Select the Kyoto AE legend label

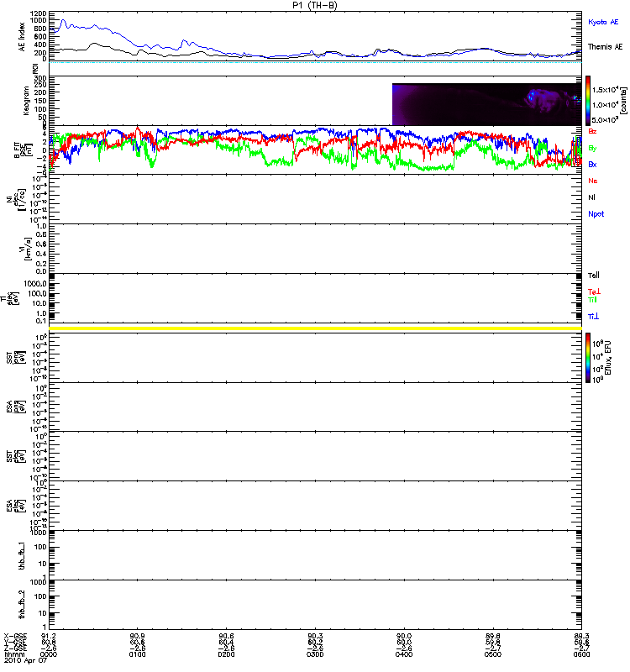603,22
